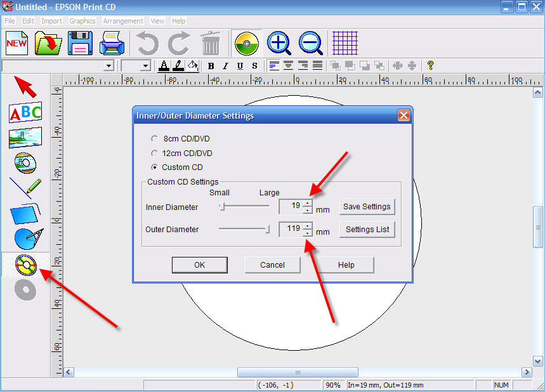Viewport: 545px width, 392px height.
Task: Increase Inner Diameter with up spinner
Action: (x=308, y=203)
